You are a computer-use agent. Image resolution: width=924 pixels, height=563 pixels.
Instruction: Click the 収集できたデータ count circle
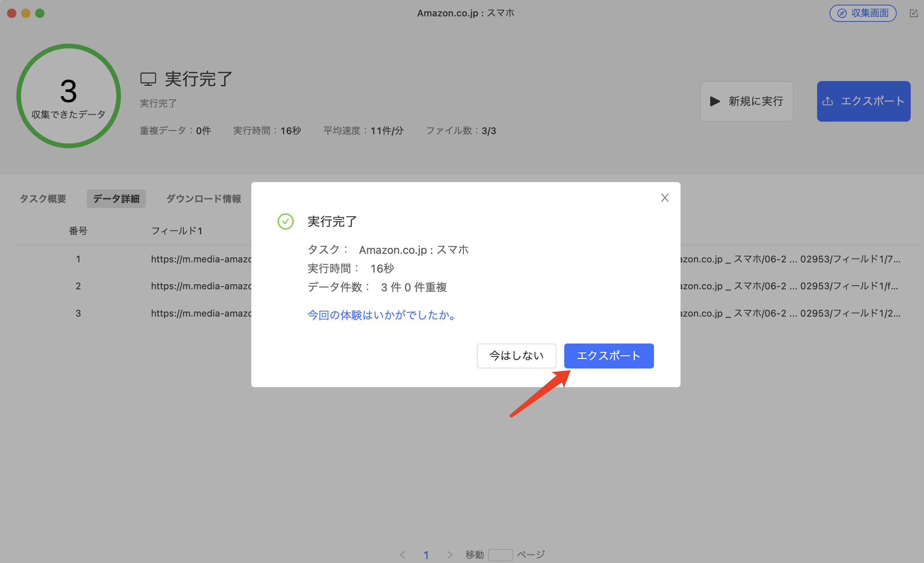[68, 96]
